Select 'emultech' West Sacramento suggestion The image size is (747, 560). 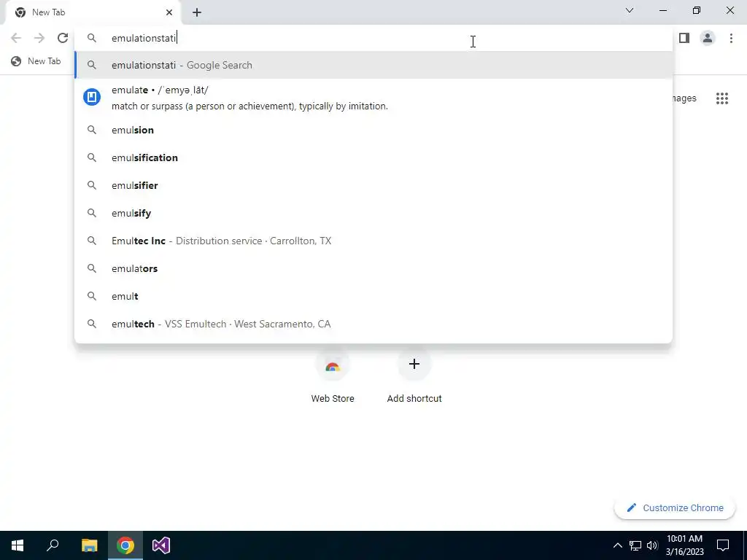[373, 323]
